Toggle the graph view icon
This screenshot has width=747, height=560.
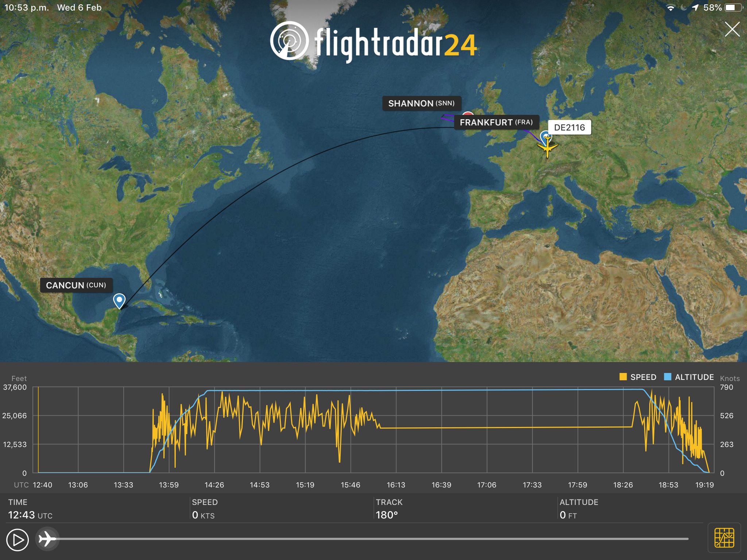click(724, 538)
